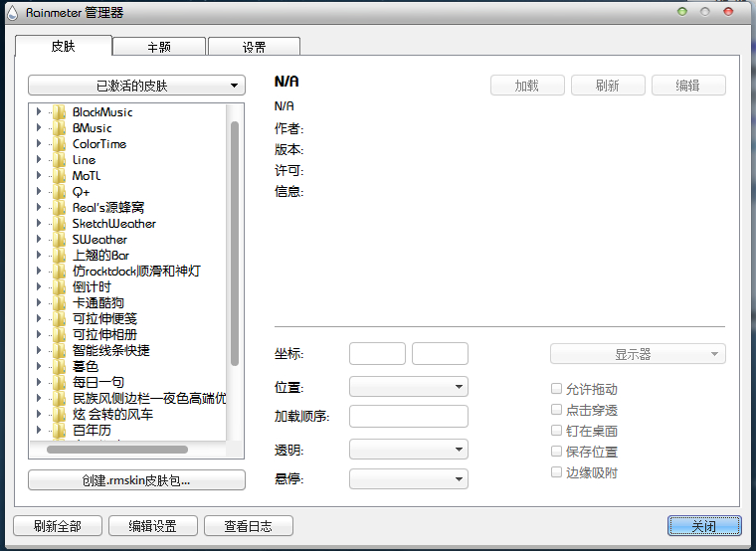Click the 智能线条快捷 folder icon

[x=59, y=350]
